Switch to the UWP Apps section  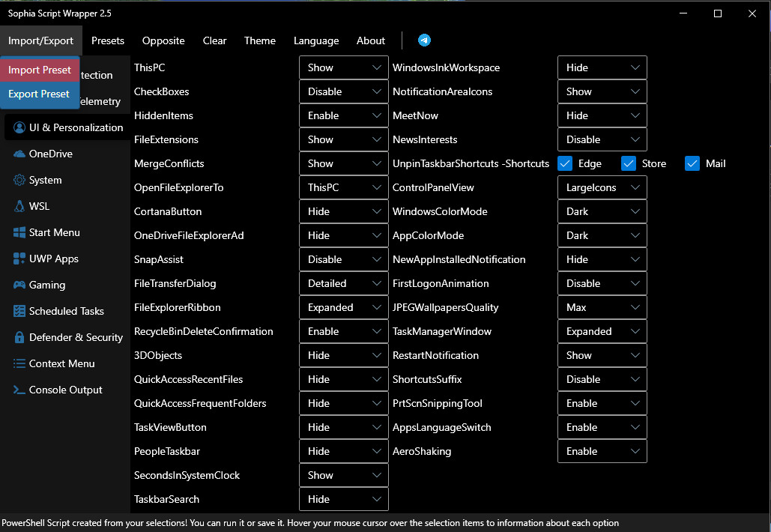point(67,259)
